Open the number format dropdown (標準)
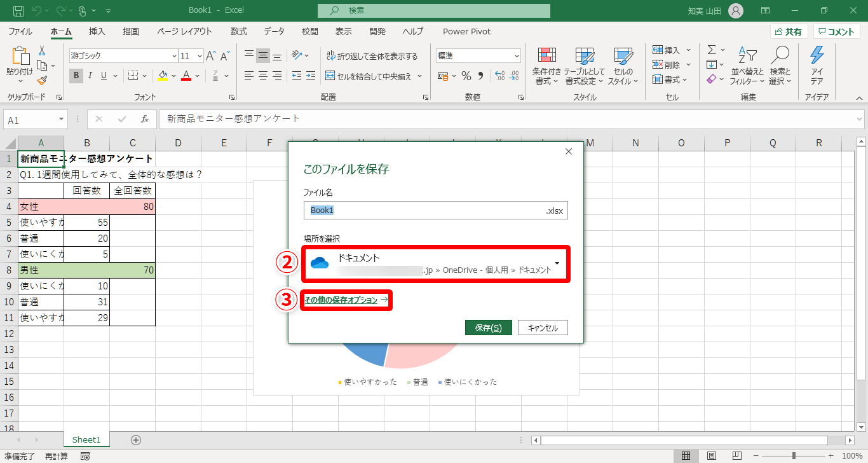Image resolution: width=868 pixels, height=463 pixels. click(517, 55)
